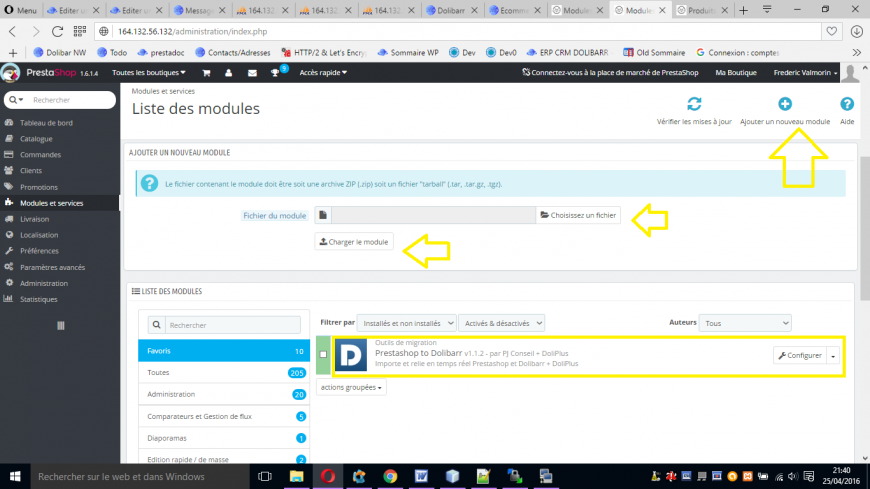Click the Prestashop to Dolibarr module logo

(x=351, y=355)
